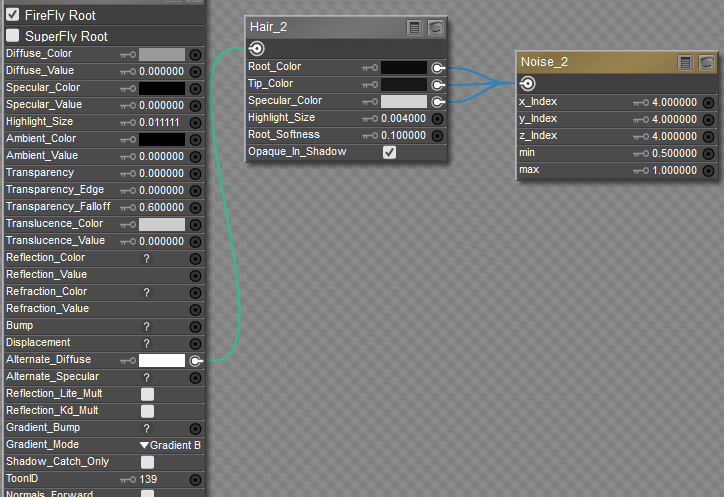Show the Noise_2 node preview

click(x=706, y=63)
